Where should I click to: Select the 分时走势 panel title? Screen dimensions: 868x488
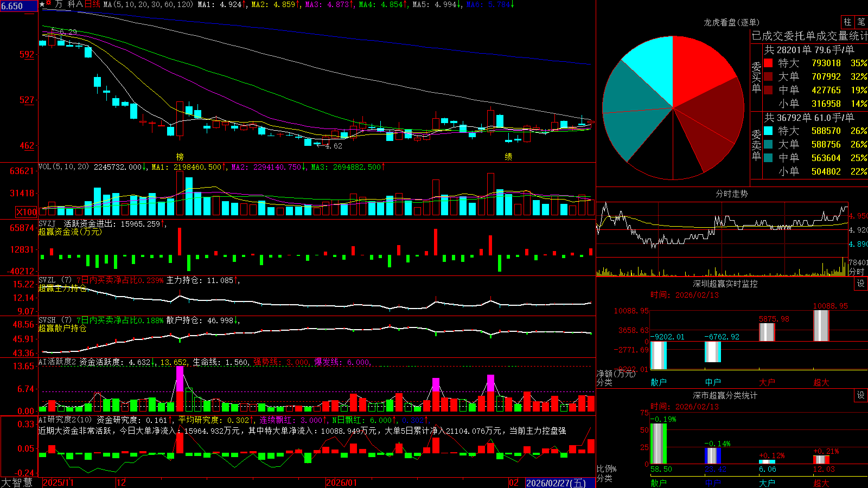(x=731, y=194)
